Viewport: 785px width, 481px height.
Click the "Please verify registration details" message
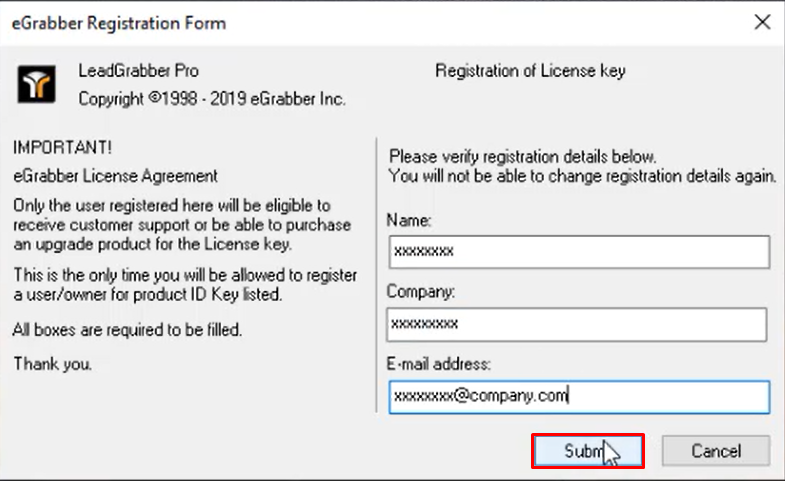coord(583,166)
